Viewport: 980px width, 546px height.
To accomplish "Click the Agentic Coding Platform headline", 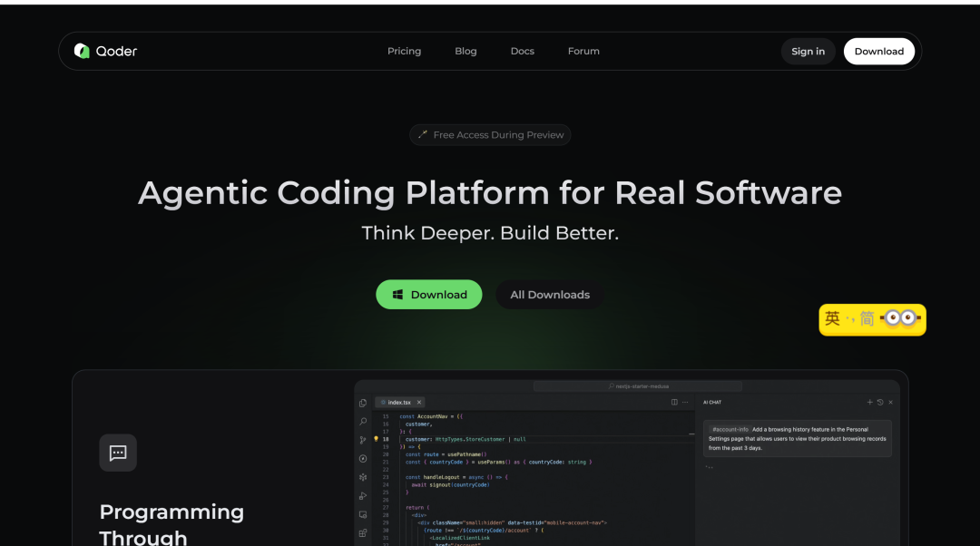I will click(490, 192).
